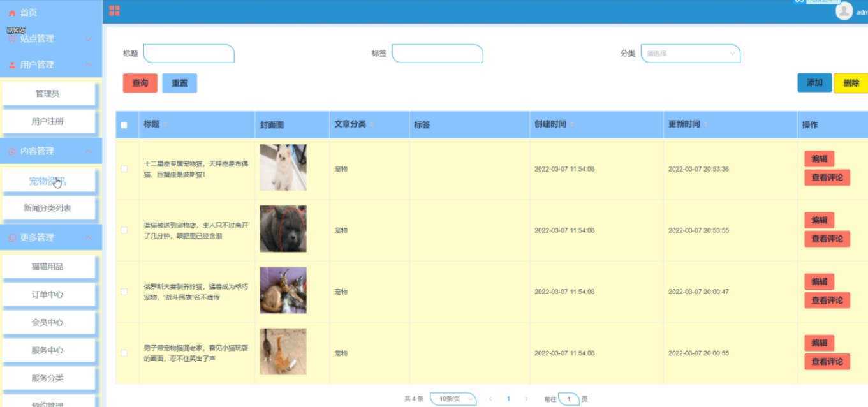Open the admin user avatar
The image size is (868, 407).
844,11
